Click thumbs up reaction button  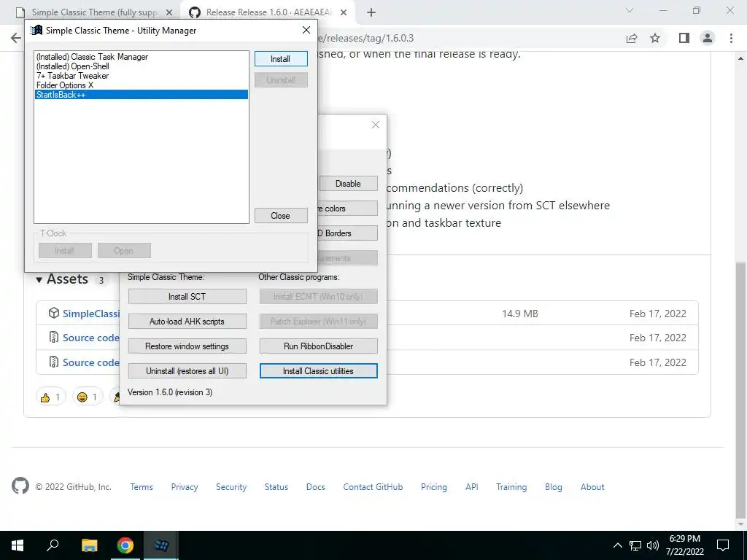point(50,397)
